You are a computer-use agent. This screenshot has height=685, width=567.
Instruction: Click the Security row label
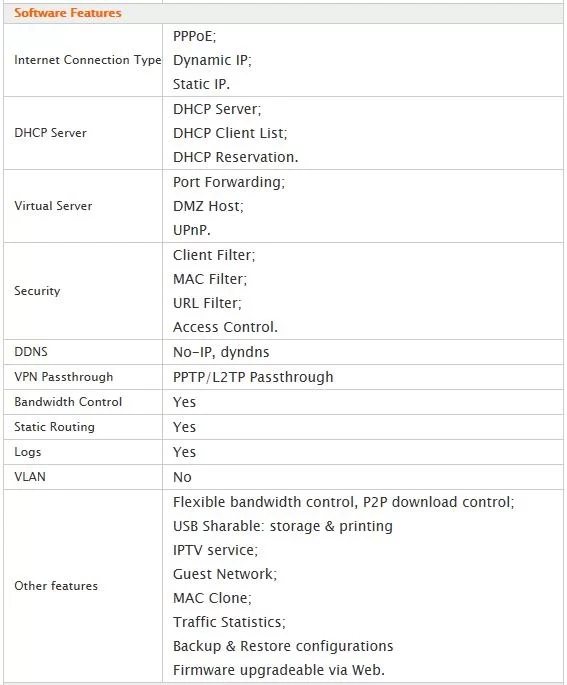point(37,291)
